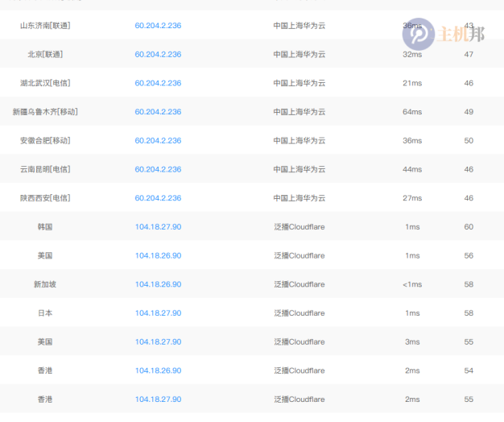Select the <1ms response time in 新加坡 row

coord(412,284)
